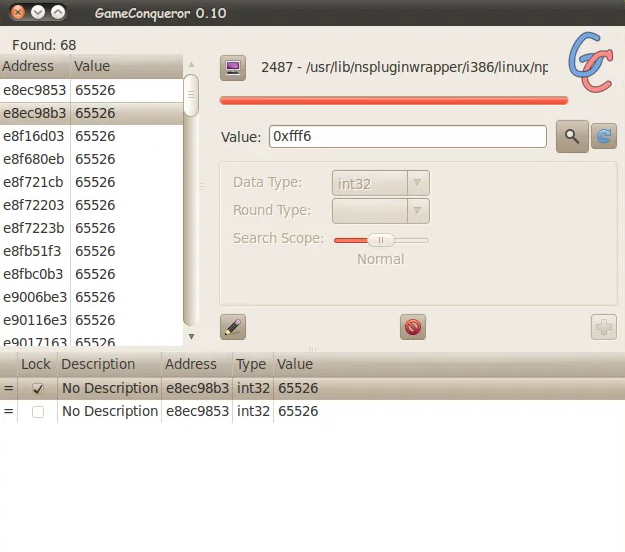Close the GameConqueror window
The width and height of the screenshot is (625, 552).
pos(18,12)
